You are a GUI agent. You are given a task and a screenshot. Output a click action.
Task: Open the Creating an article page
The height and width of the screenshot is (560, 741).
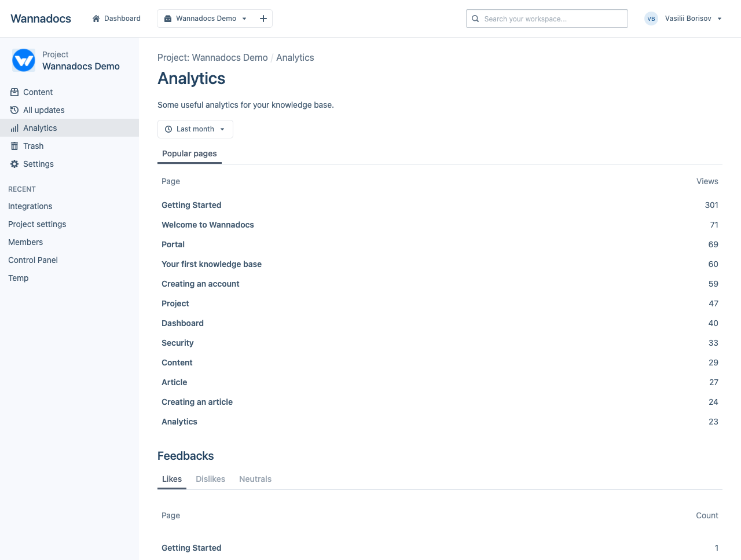197,402
